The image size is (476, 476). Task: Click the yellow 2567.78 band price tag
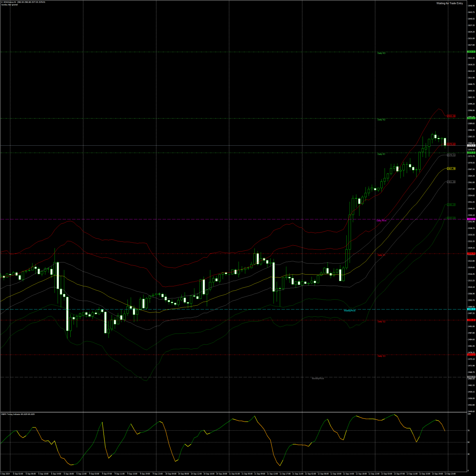click(451, 169)
